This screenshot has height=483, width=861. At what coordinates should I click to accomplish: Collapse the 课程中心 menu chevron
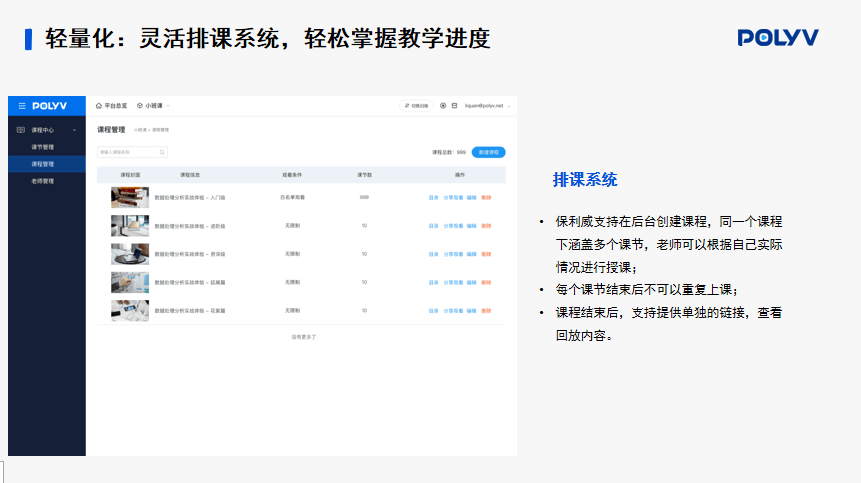coord(74,130)
